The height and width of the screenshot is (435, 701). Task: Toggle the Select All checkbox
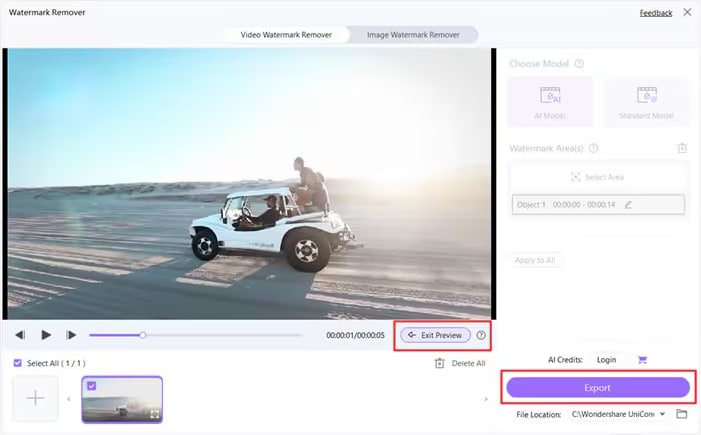pyautogui.click(x=18, y=363)
